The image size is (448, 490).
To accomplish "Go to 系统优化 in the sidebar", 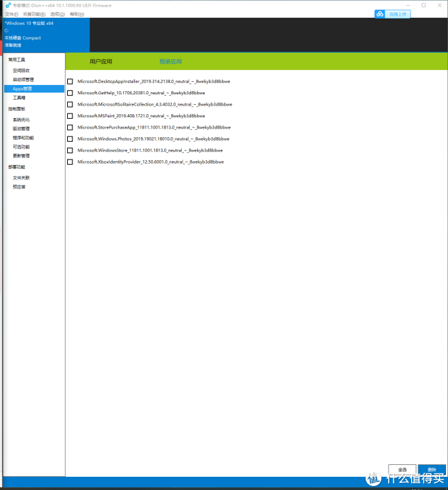I will (21, 119).
